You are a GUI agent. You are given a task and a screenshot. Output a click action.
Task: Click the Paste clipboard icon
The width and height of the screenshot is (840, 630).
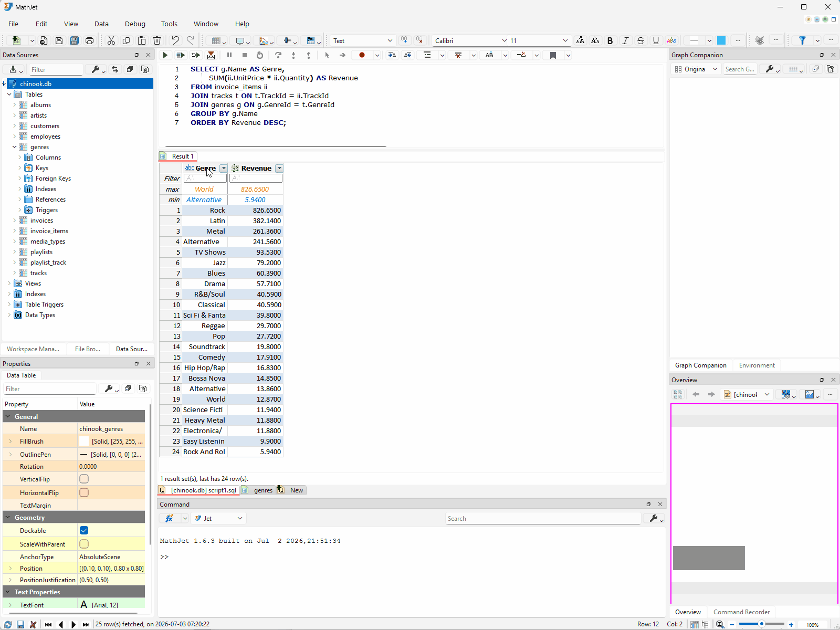[142, 40]
